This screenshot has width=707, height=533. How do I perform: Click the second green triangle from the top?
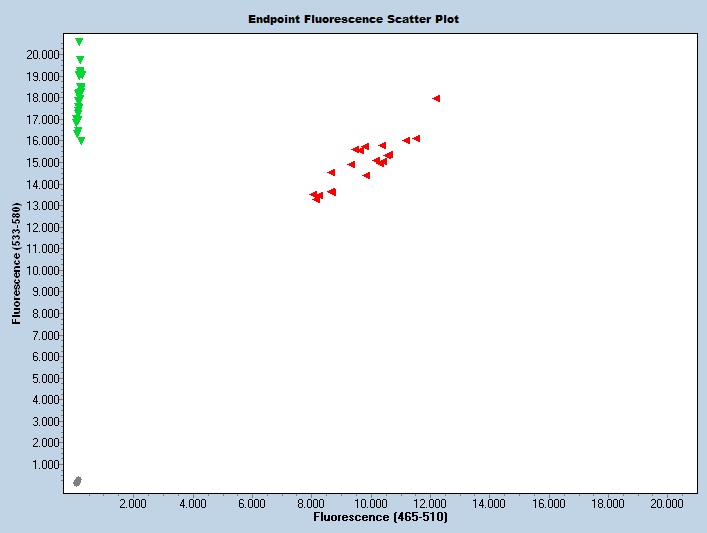point(80,60)
